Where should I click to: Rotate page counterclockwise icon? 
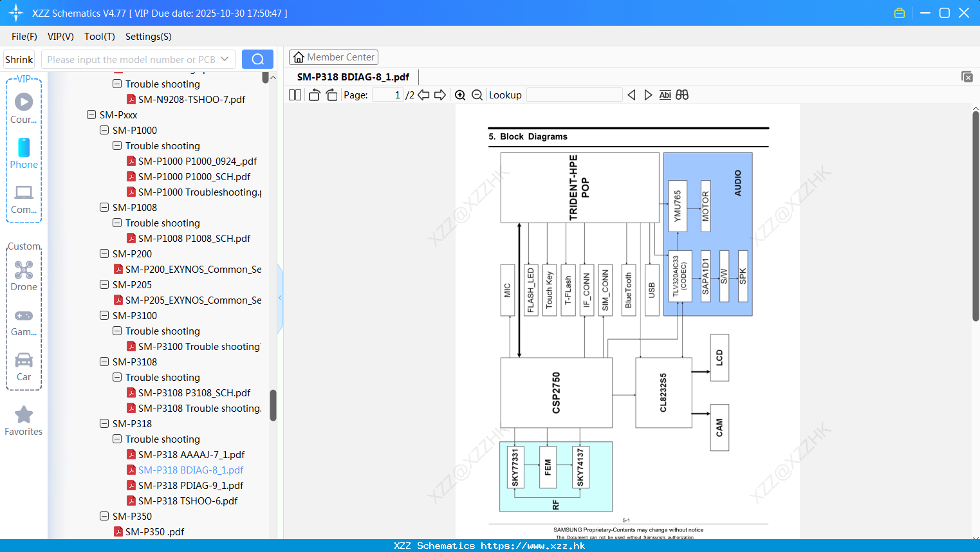pyautogui.click(x=314, y=95)
